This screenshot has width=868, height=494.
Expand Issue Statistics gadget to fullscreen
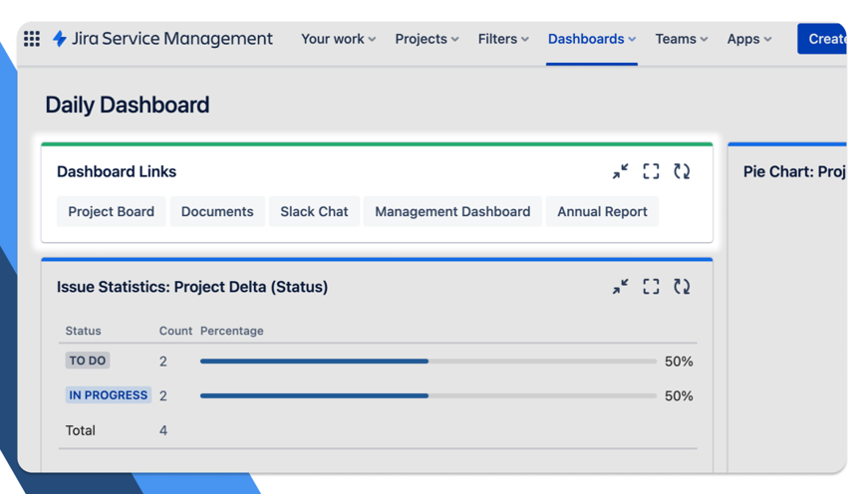pyautogui.click(x=651, y=287)
